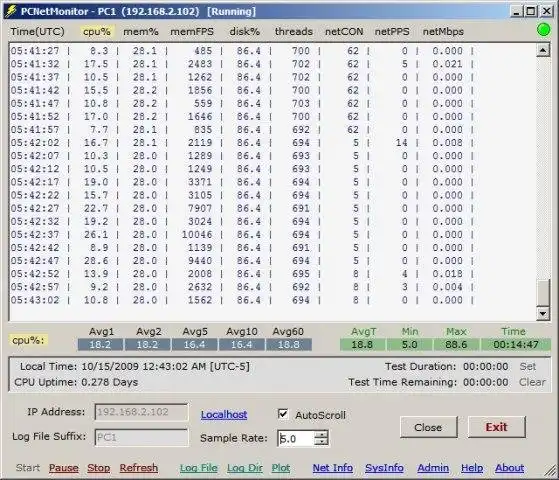
Task: Open the Log File link
Action: (x=199, y=468)
